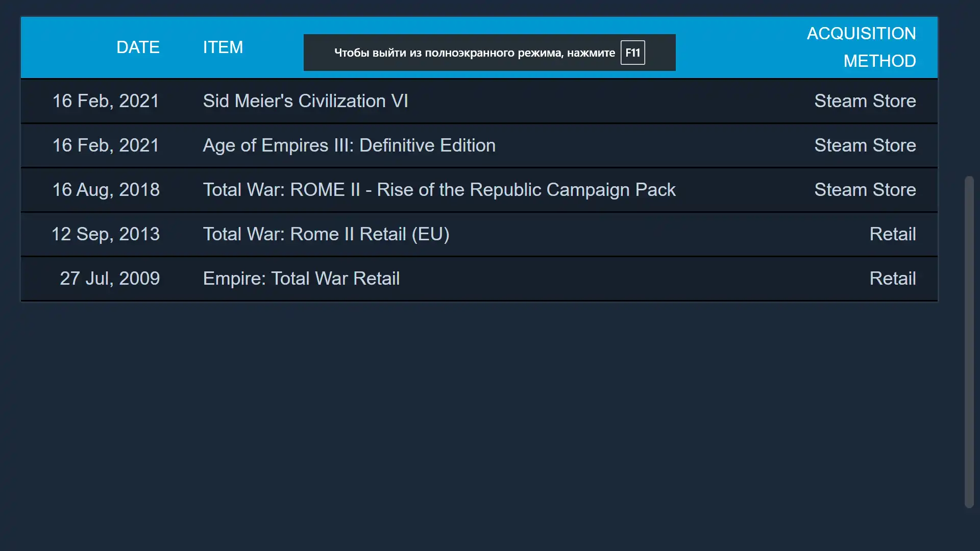
Task: Click Total War: Rome II Retail (EU) entry
Action: click(326, 234)
